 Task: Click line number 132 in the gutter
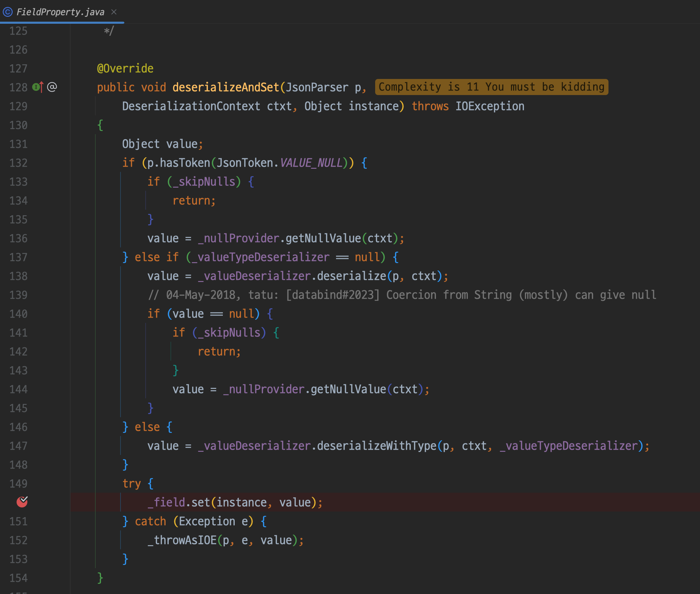pos(18,163)
